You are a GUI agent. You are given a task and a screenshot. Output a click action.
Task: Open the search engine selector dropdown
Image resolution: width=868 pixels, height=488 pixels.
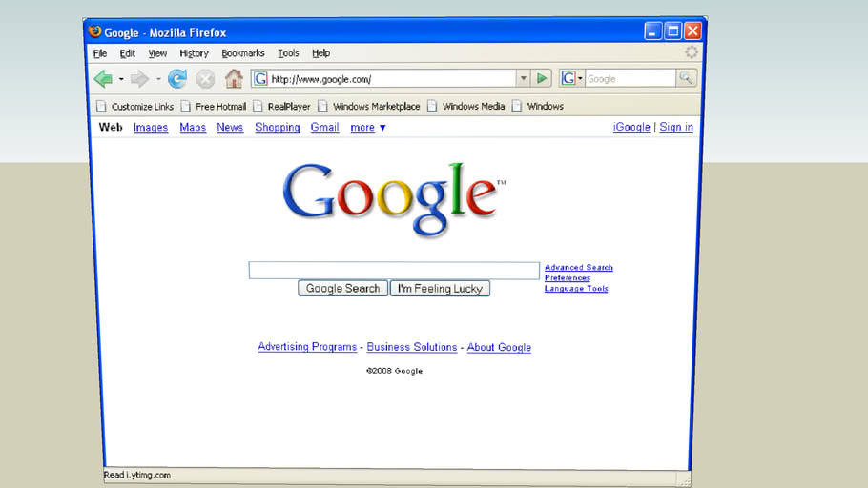click(571, 78)
